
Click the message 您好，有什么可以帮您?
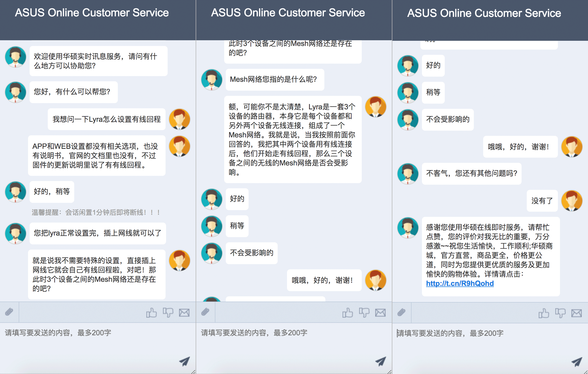(x=74, y=92)
